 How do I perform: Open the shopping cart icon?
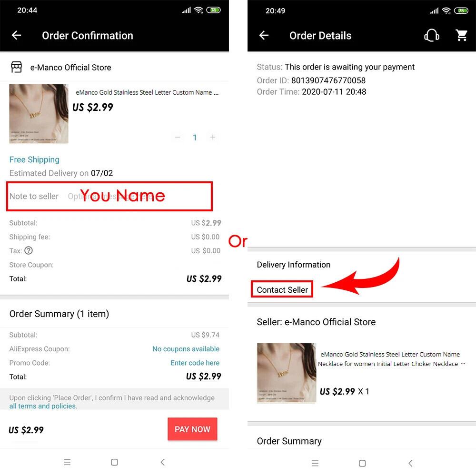[461, 36]
